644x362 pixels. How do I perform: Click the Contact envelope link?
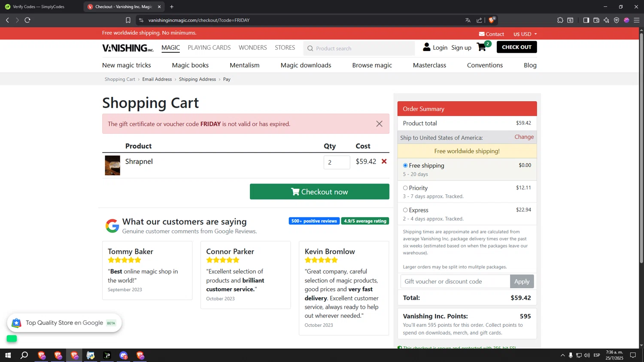pos(492,34)
